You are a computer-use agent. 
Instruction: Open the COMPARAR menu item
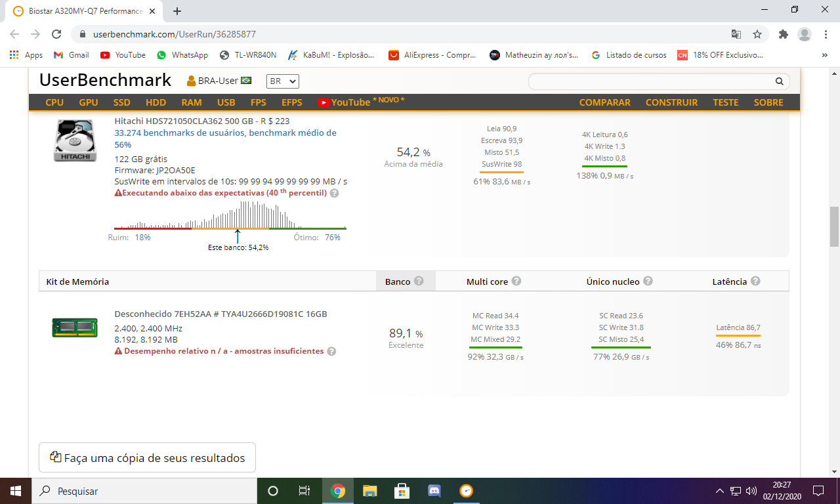(x=604, y=102)
